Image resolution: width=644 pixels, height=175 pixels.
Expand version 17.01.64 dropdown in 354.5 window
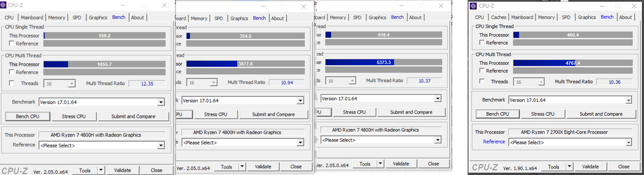tap(300, 101)
